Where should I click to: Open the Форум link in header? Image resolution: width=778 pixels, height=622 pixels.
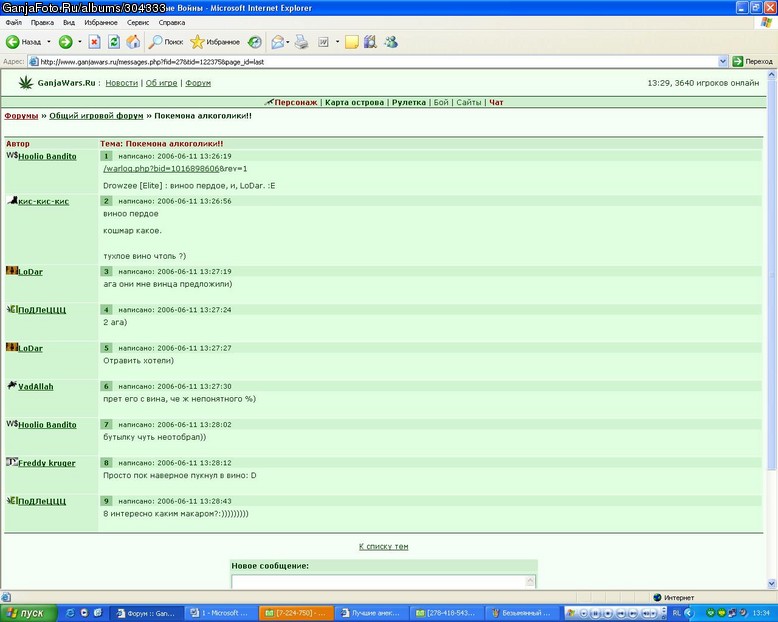tap(198, 83)
